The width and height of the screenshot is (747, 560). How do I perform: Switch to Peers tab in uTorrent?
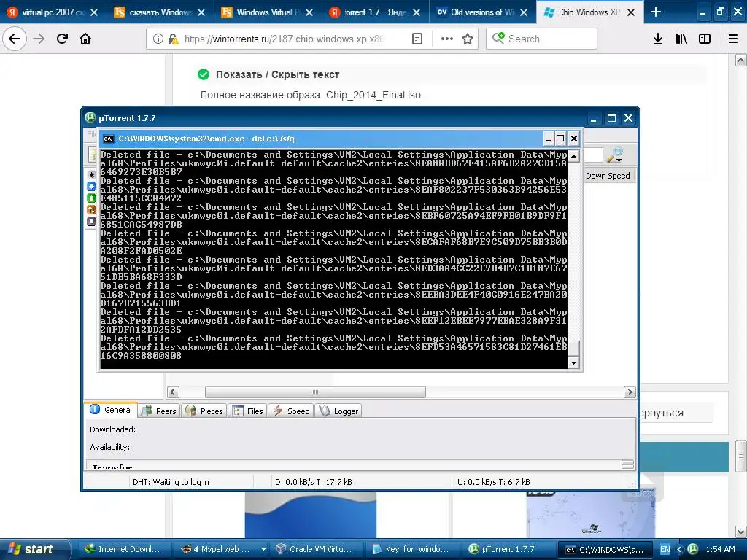pyautogui.click(x=159, y=411)
